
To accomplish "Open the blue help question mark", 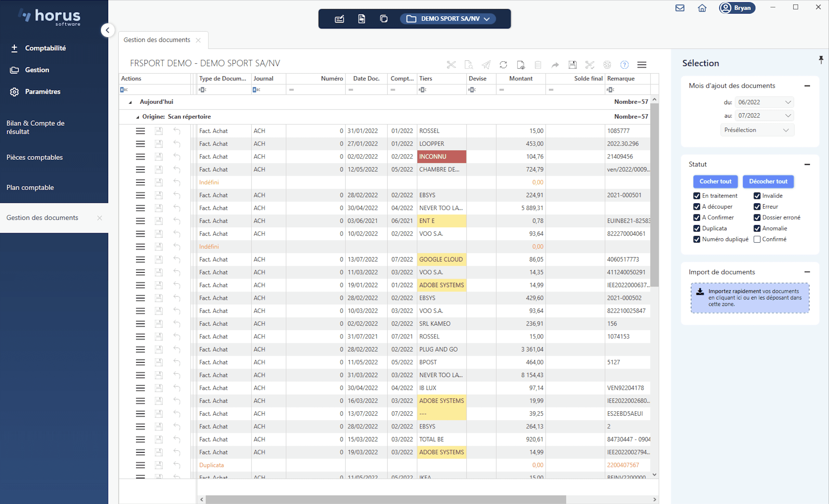I will pyautogui.click(x=624, y=65).
